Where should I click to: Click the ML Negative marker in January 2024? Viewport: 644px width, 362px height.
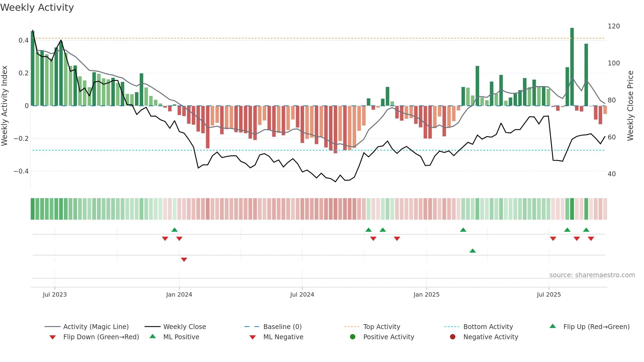pos(184,260)
